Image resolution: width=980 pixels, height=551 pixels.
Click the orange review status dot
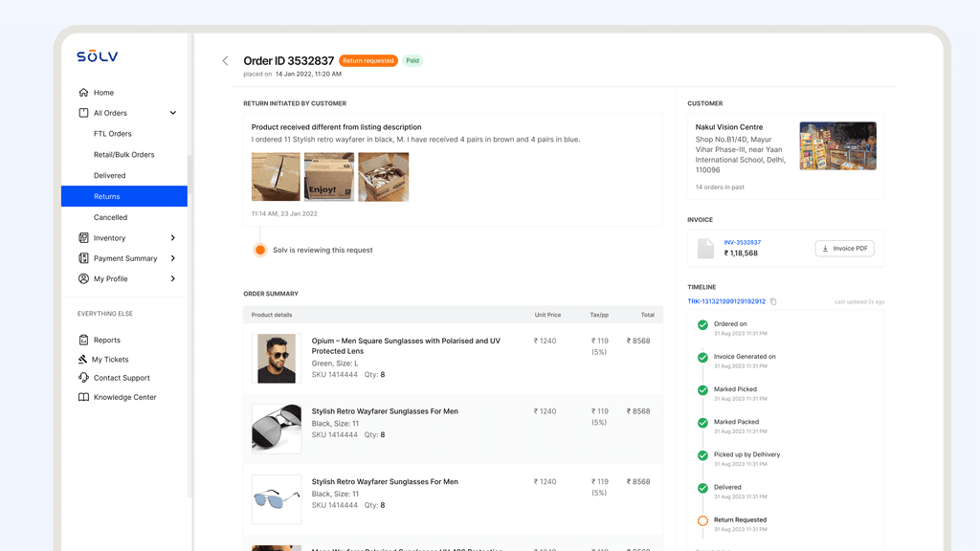coord(260,250)
